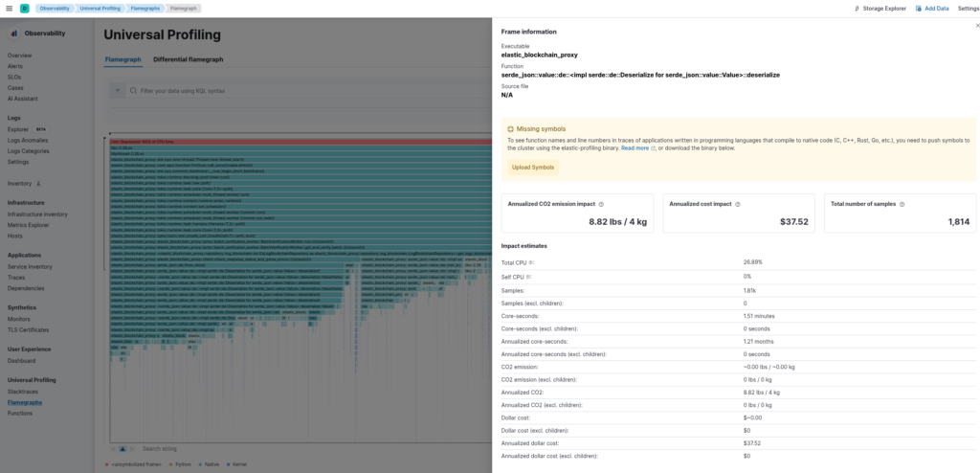Click the Add Data icon

tap(919, 9)
